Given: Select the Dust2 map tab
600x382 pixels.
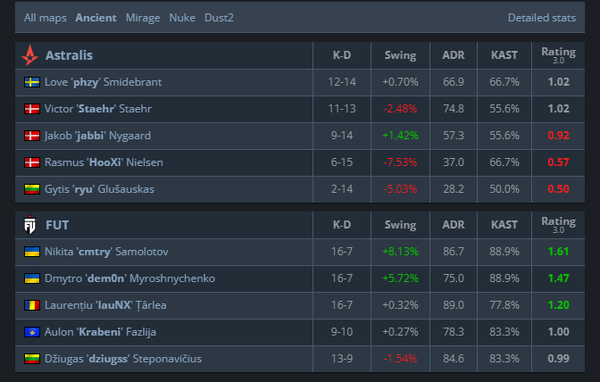Looking at the screenshot, I should coord(219,18).
